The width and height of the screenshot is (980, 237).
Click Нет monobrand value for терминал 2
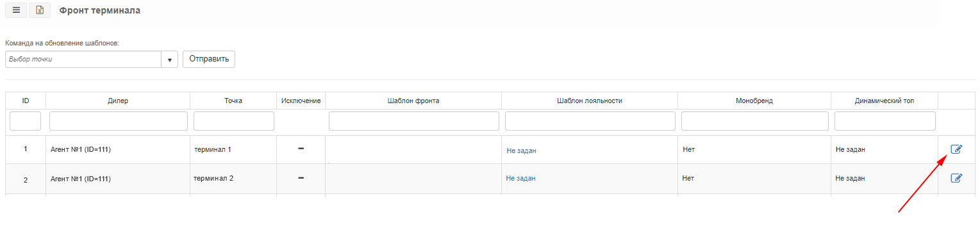(689, 179)
